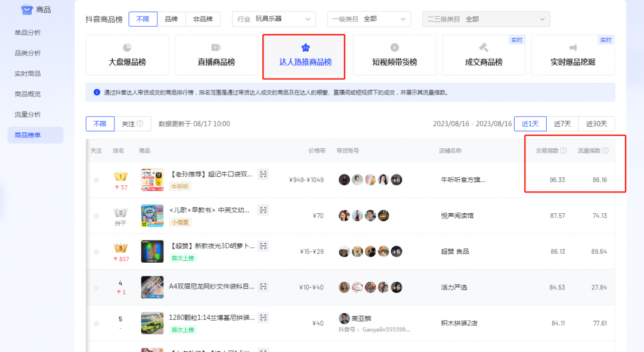Click help icon next to 关注 filter
Screen dimensions: 644x352
point(140,123)
